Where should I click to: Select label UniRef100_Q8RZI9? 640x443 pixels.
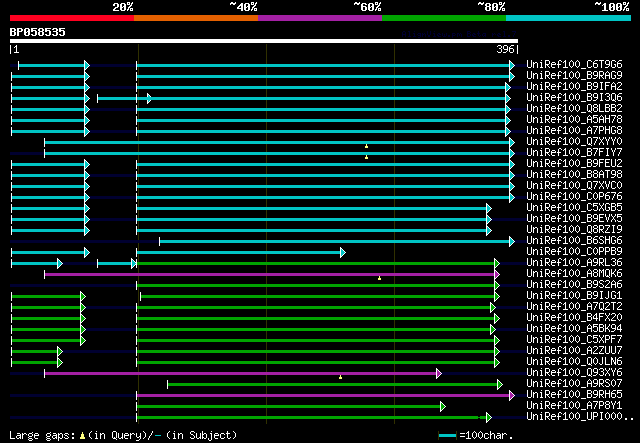[574, 230]
